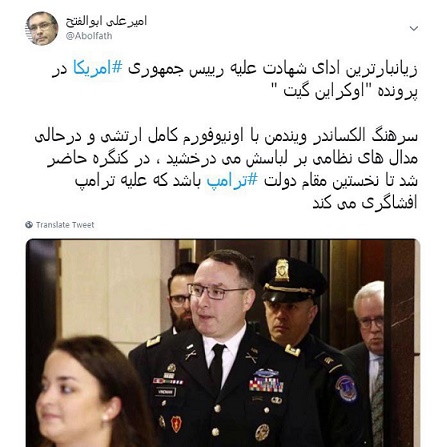Click the @Abolfath handle
Image resolution: width=442 pixels, height=447 pixels.
point(89,36)
